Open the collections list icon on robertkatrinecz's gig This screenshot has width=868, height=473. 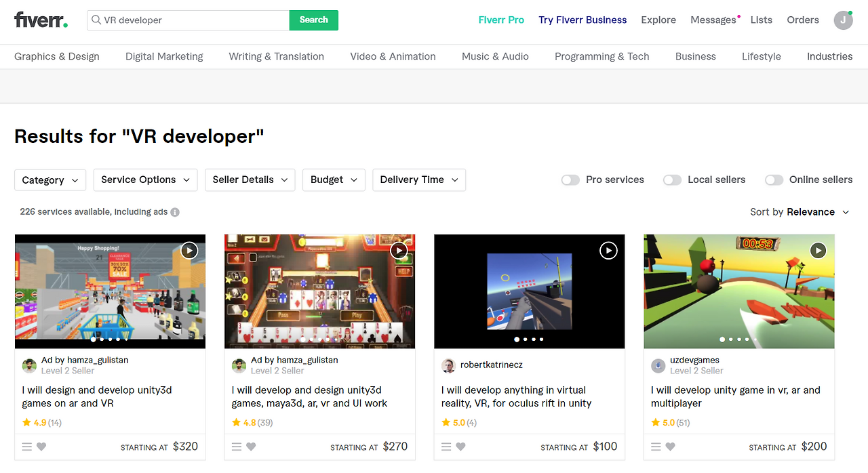tap(446, 447)
